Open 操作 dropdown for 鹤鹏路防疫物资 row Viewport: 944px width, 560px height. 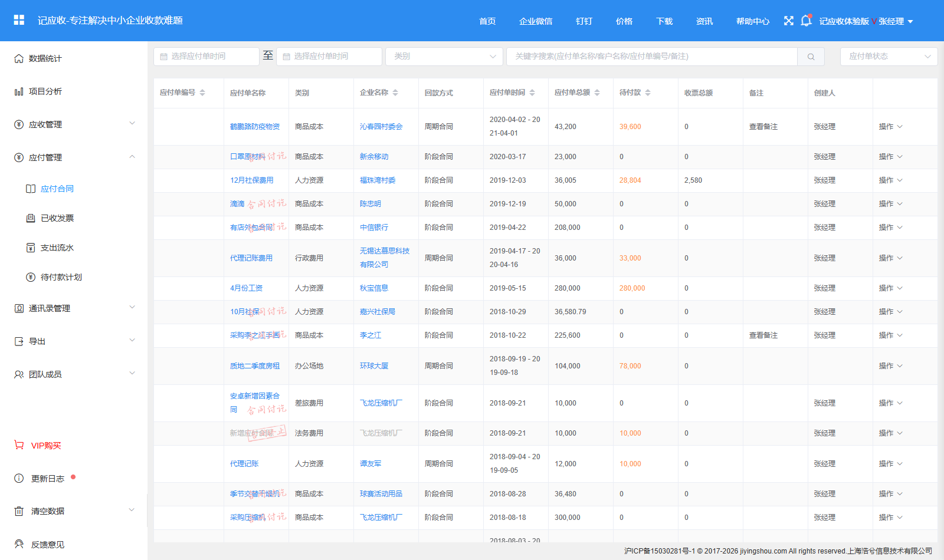click(x=891, y=127)
